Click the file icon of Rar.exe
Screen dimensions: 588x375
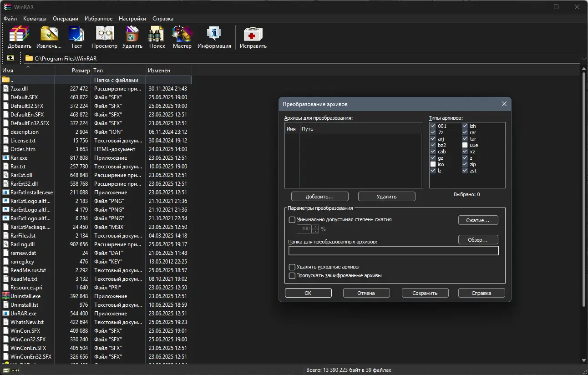click(6, 158)
